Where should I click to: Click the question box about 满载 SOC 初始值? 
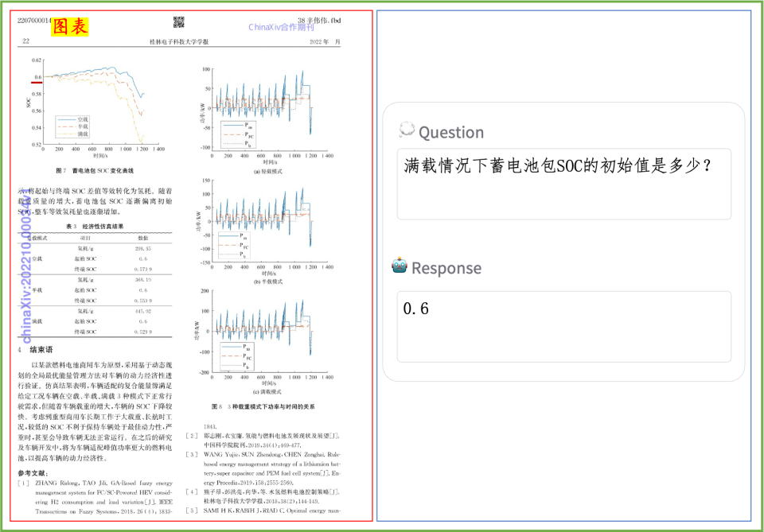(563, 184)
